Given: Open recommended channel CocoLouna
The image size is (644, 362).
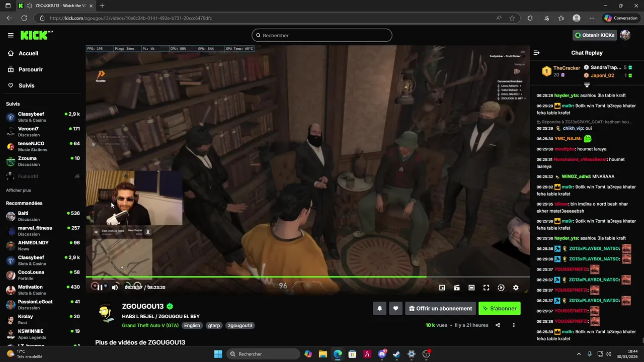Looking at the screenshot, I should click(x=43, y=275).
